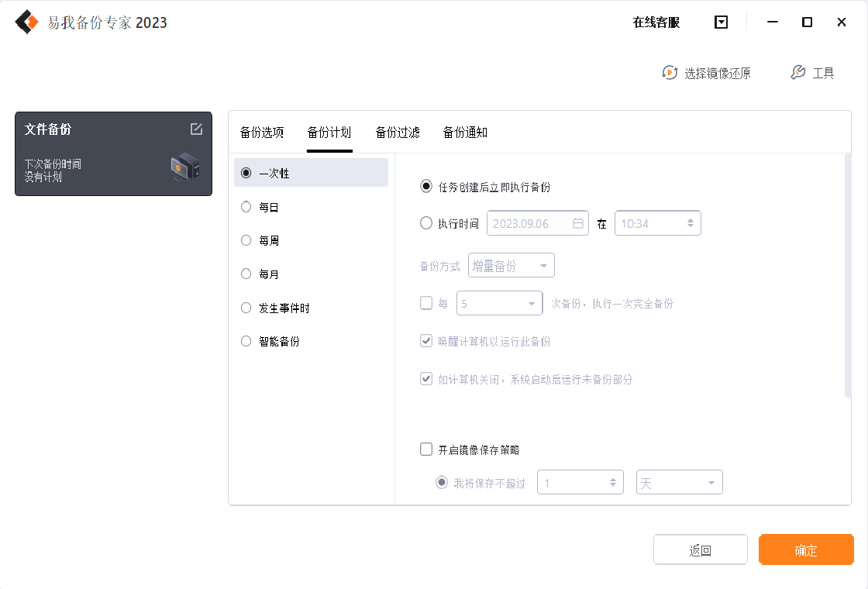Enable the 开启镜像保存策略 checkbox
Image resolution: width=868 pixels, height=589 pixels.
point(425,449)
